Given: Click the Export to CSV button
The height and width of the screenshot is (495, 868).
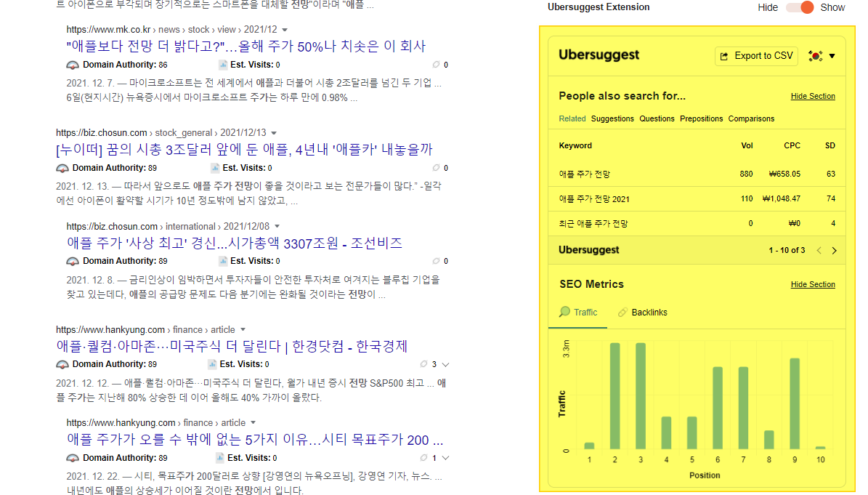Looking at the screenshot, I should [x=756, y=56].
